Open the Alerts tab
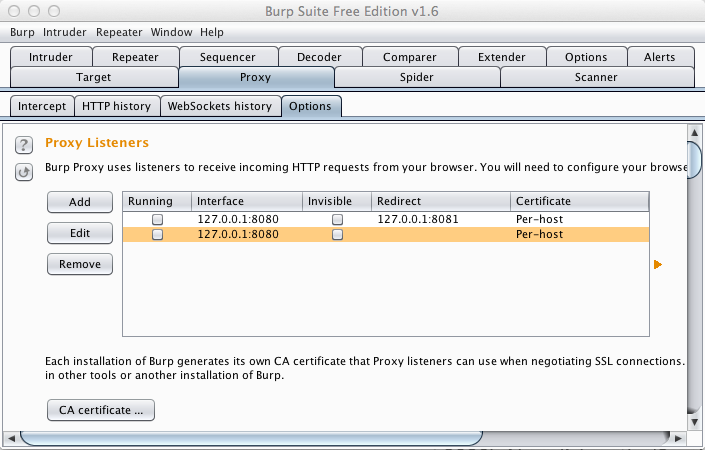705x450 pixels. [x=660, y=57]
